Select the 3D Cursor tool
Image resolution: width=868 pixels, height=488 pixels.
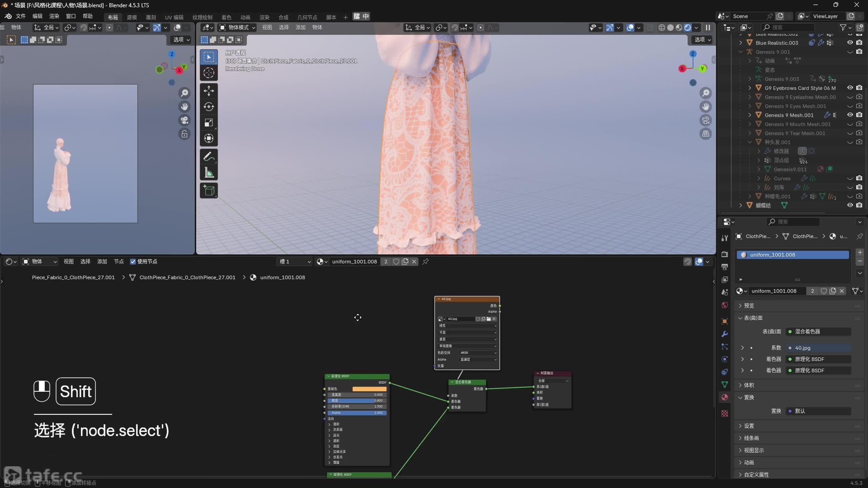coord(209,73)
